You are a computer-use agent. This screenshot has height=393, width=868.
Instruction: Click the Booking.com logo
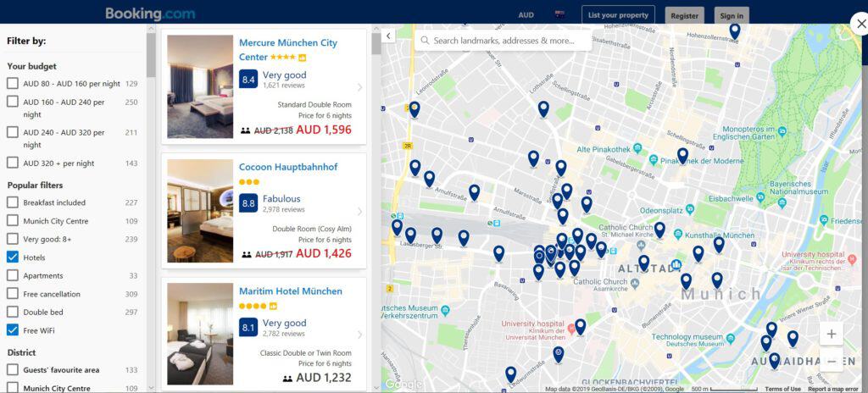coord(150,14)
